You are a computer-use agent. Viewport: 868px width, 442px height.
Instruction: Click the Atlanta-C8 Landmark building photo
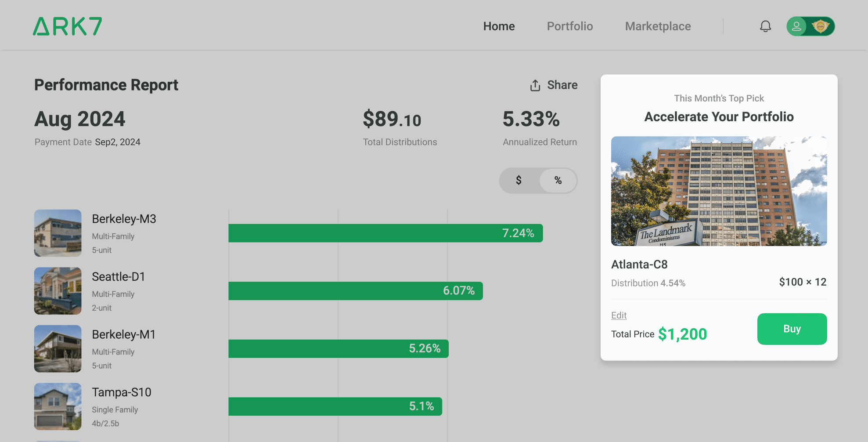click(719, 191)
